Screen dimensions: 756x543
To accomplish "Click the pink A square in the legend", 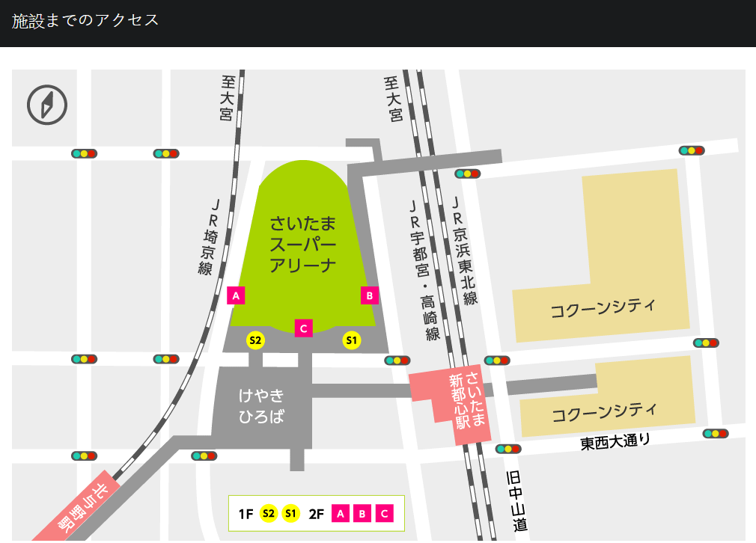I will [x=341, y=514].
